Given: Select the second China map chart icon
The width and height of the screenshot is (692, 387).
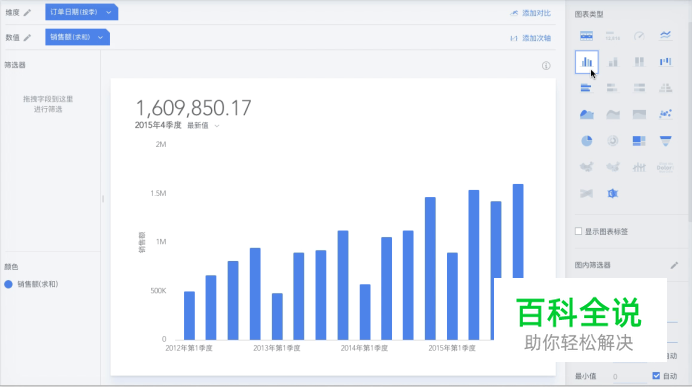Looking at the screenshot, I should tap(613, 167).
